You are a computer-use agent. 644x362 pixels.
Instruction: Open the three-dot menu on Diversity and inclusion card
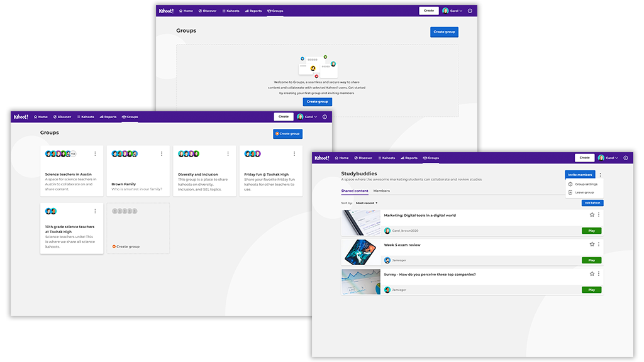coord(228,154)
